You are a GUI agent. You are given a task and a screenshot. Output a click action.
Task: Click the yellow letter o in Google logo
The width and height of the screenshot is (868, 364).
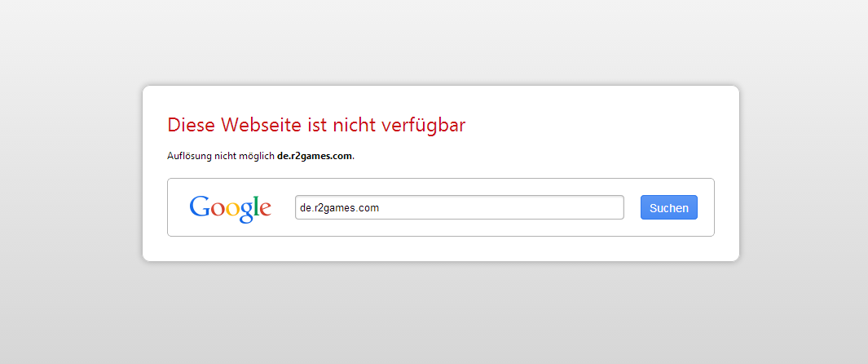pos(233,211)
